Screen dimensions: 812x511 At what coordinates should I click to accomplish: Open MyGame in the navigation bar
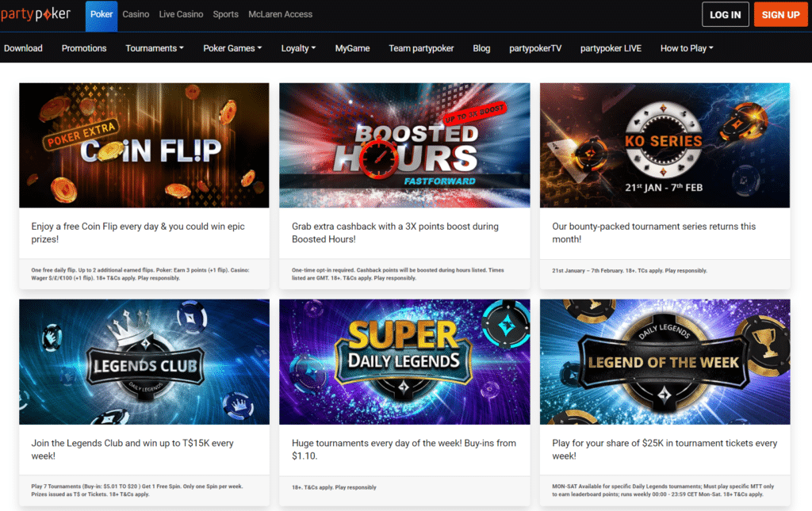[x=352, y=48]
